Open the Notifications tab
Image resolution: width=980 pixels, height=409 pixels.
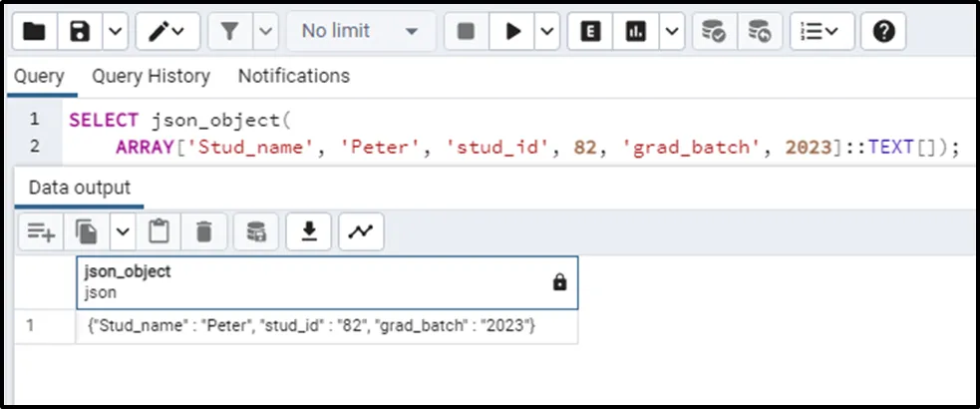tap(293, 76)
